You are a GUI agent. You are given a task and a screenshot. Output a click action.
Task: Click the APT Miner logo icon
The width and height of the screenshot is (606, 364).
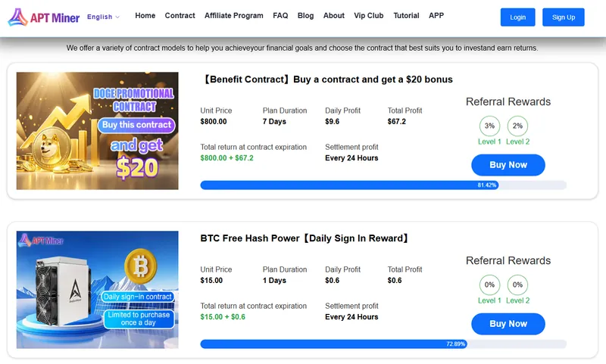(x=17, y=17)
